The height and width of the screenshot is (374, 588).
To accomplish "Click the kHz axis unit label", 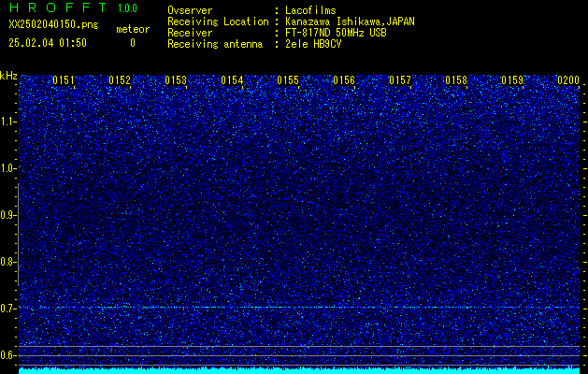I will click(8, 76).
